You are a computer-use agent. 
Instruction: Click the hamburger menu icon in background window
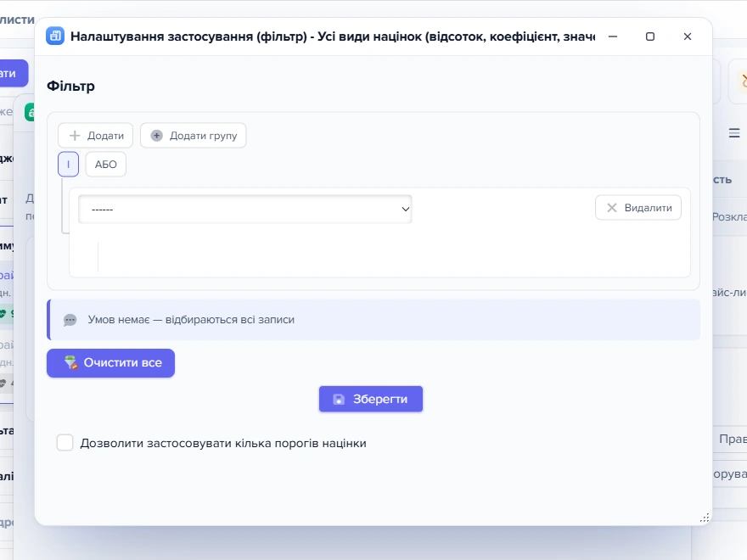(734, 133)
